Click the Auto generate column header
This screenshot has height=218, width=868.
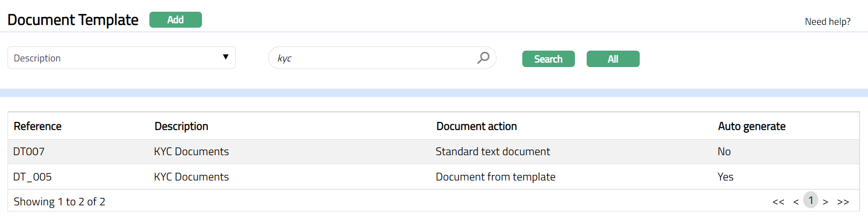(752, 126)
